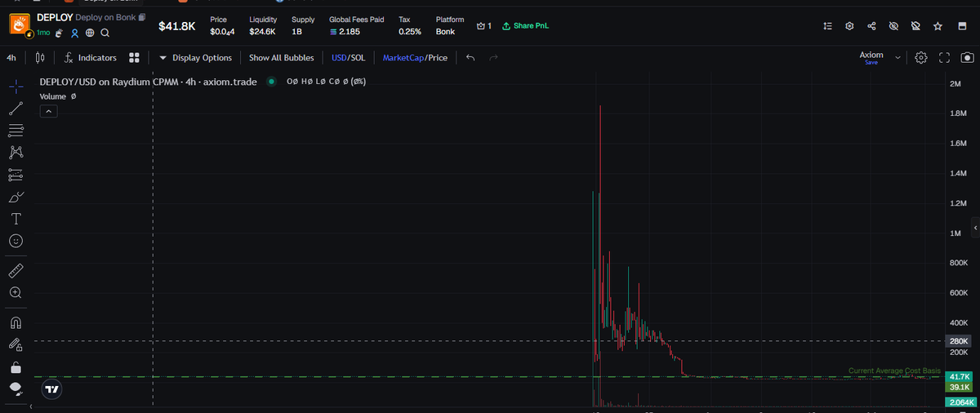Undo the last chart action
The width and height of the screenshot is (980, 413).
(x=470, y=58)
